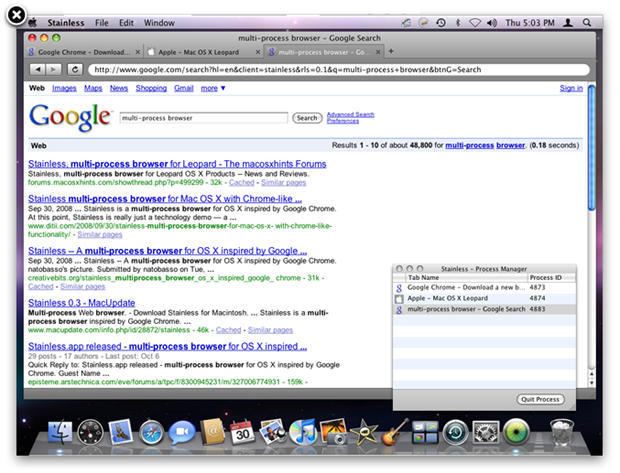Viewport: 620px width, 473px height.
Task: Reload the page with refresh button
Action: (75, 70)
